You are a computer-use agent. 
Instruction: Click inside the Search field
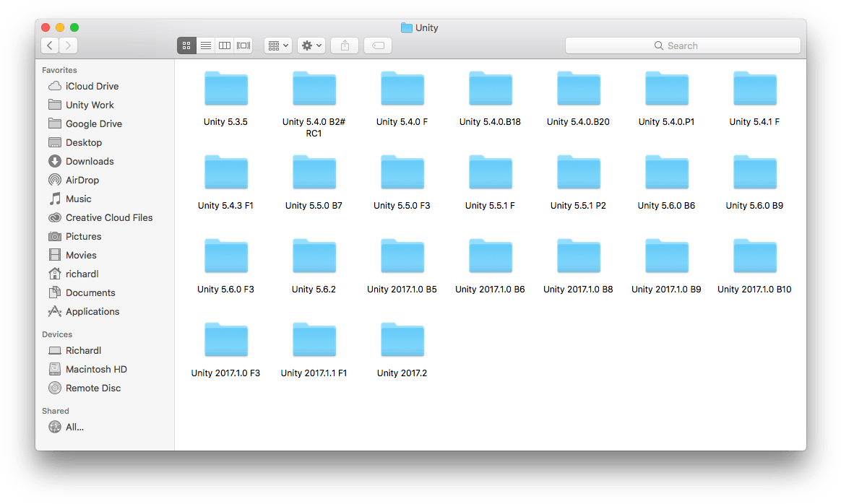682,45
